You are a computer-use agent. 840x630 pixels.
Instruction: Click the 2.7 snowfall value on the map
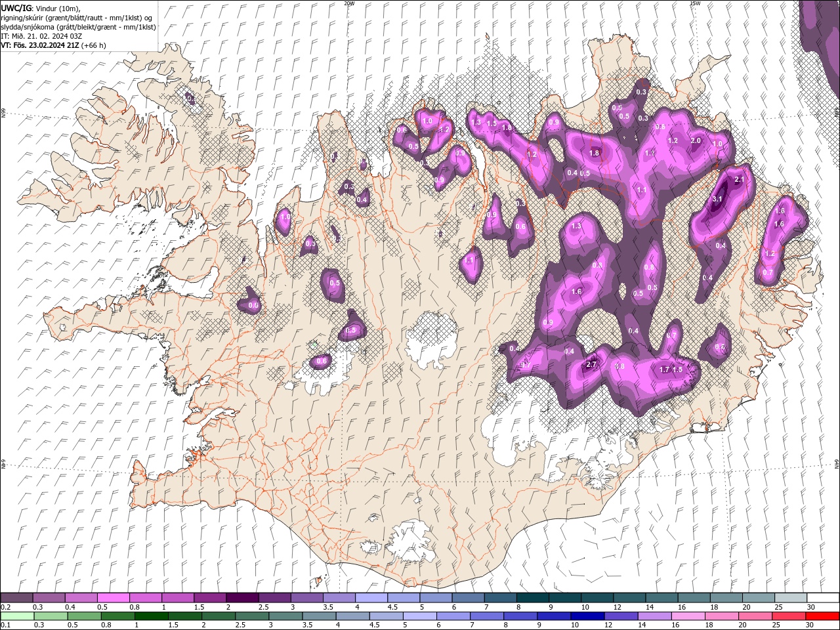click(591, 365)
